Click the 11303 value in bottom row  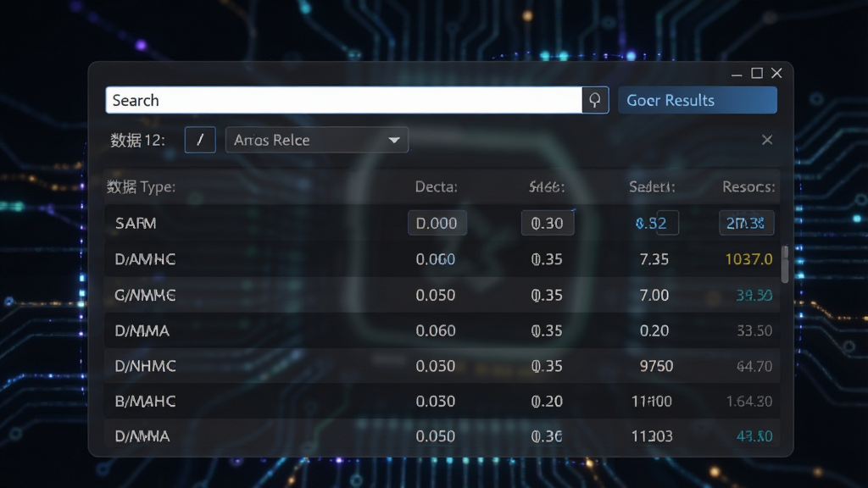(x=652, y=436)
